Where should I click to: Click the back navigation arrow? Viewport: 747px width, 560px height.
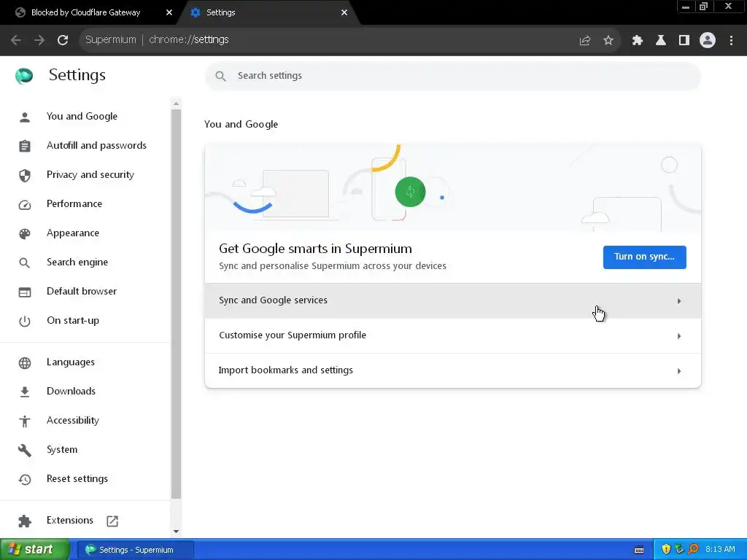(x=16, y=40)
